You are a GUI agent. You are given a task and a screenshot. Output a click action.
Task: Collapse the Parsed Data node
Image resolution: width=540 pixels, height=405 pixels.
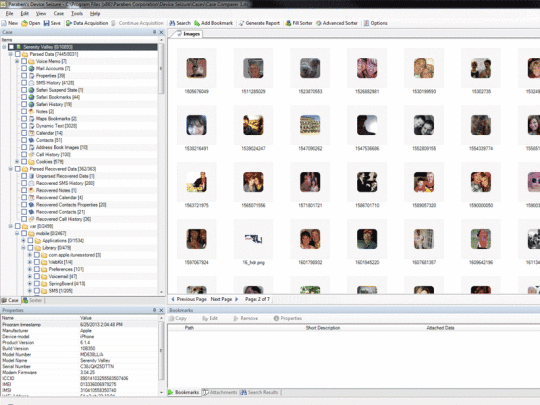[11, 54]
